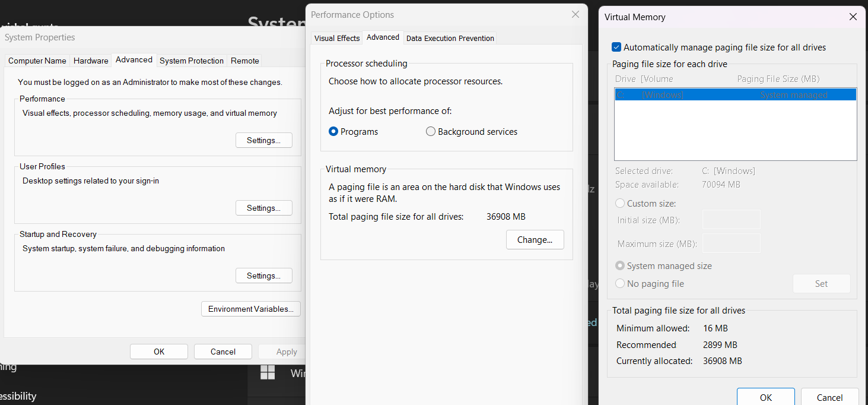Open the Data Execution Prevention tab
Screen dimensions: 868x405
(450, 38)
